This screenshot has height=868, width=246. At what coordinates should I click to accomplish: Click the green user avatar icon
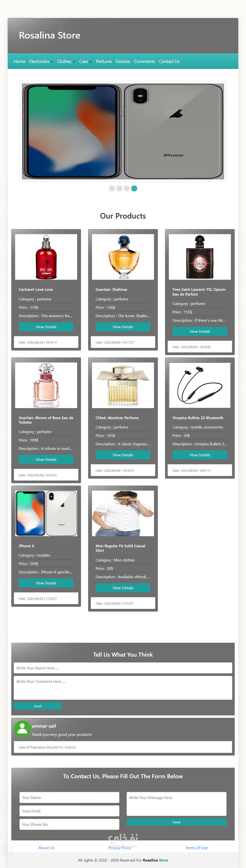(22, 729)
